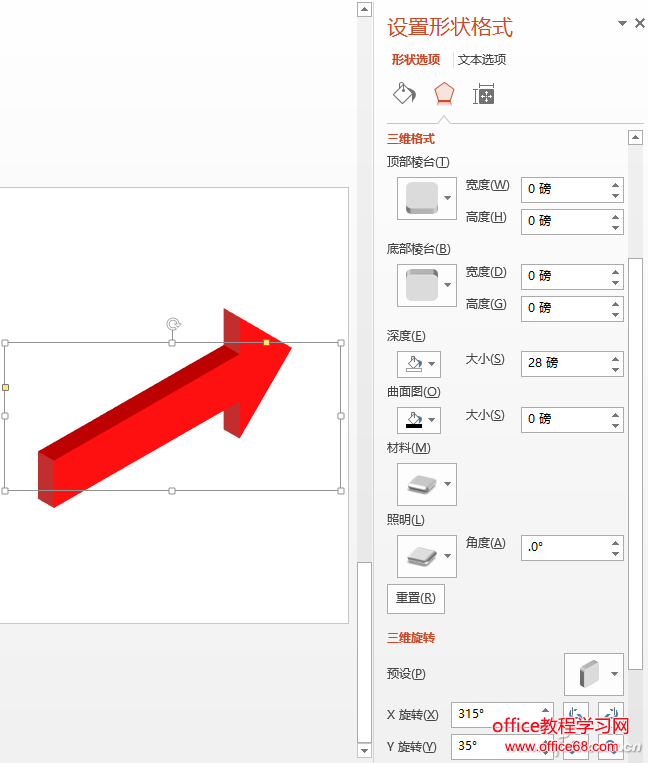The image size is (648, 763).
Task: Click the yellow adjustment handle on left edge
Action: [x=5, y=387]
